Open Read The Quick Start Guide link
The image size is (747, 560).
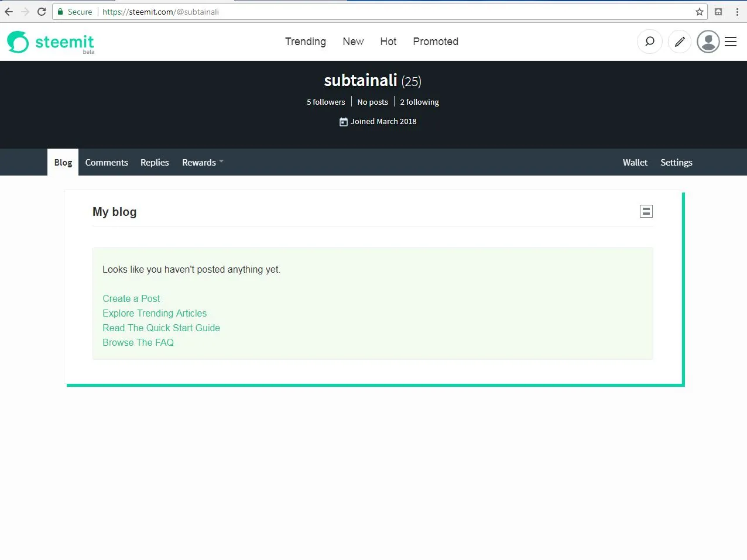point(161,328)
